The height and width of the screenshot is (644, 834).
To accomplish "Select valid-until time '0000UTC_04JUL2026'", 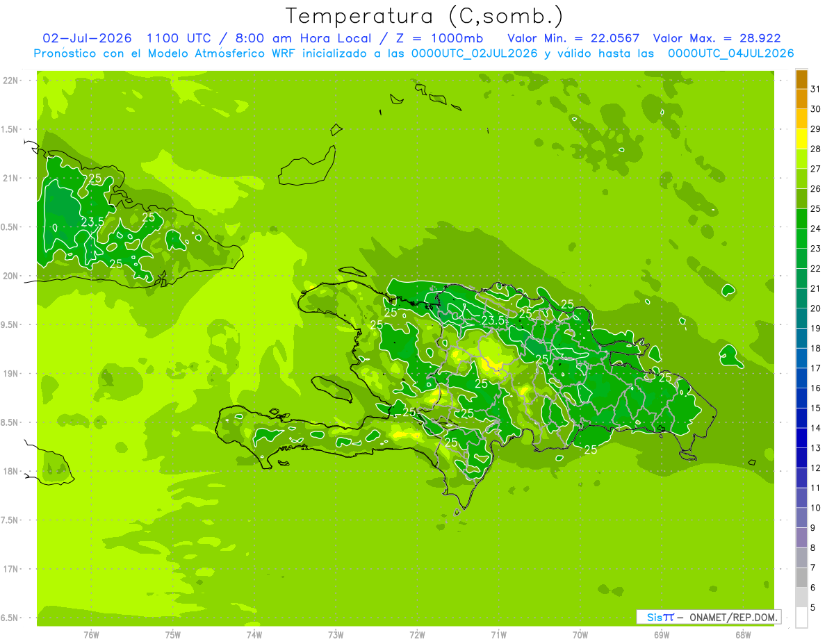I will point(730,53).
